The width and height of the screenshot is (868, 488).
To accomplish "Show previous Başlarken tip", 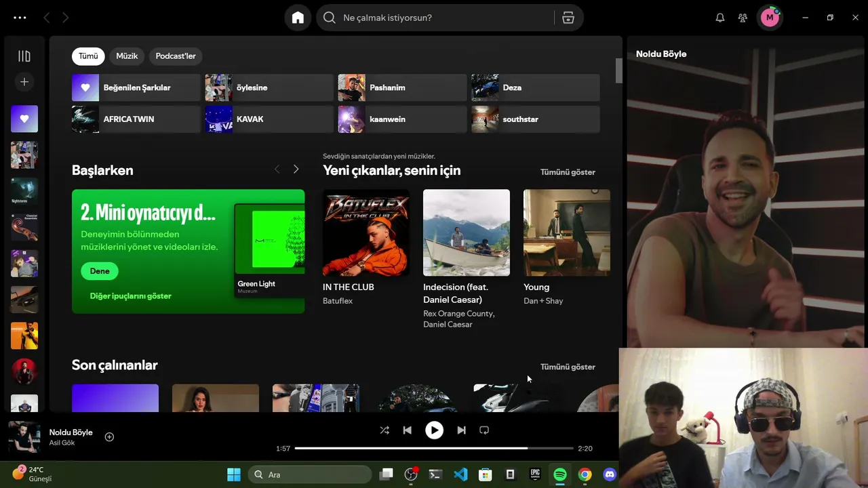I will coord(277,169).
